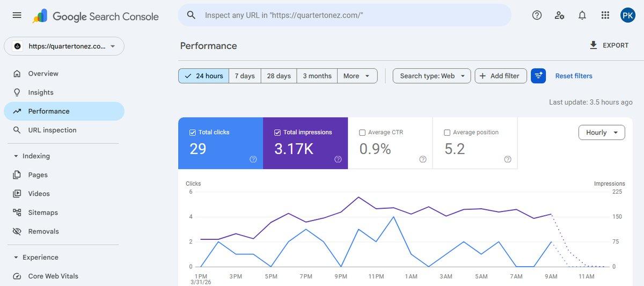Click the Sitemaps tree icon
The height and width of the screenshot is (286, 644).
17,212
